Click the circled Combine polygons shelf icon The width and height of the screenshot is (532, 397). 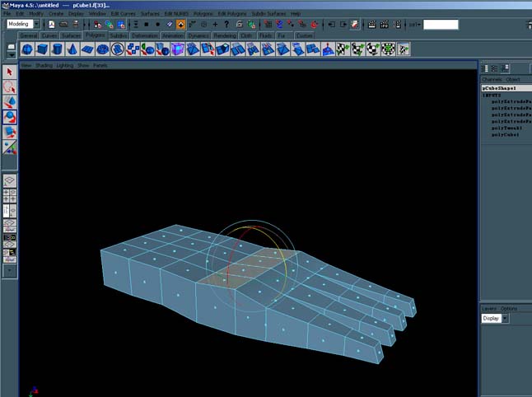pyautogui.click(x=118, y=49)
